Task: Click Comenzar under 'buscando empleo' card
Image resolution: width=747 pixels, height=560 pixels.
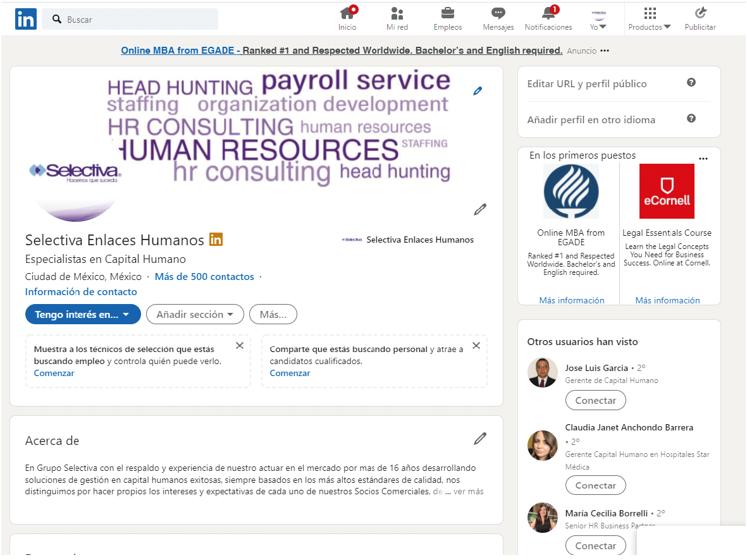Action: point(54,374)
